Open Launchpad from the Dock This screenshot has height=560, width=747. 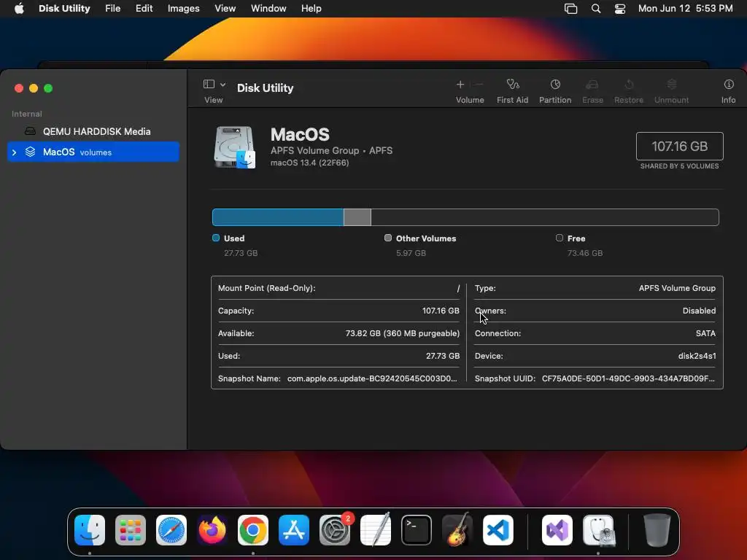pos(131,530)
